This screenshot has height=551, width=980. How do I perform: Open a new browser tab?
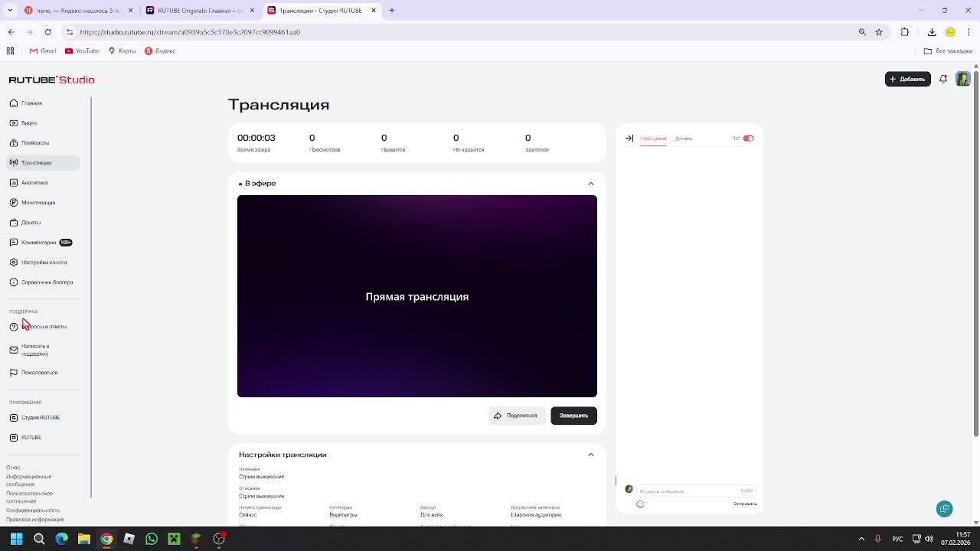tap(391, 10)
